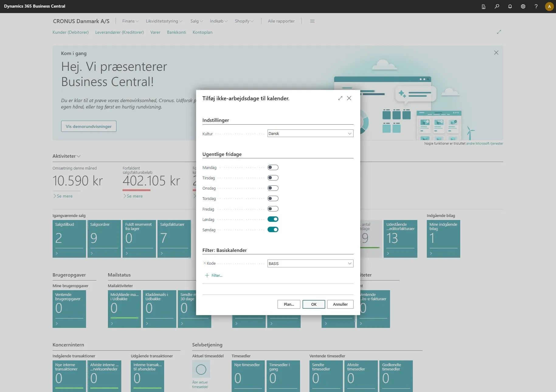Image resolution: width=556 pixels, height=392 pixels.
Task: Open the settings gear icon
Action: pos(523,6)
